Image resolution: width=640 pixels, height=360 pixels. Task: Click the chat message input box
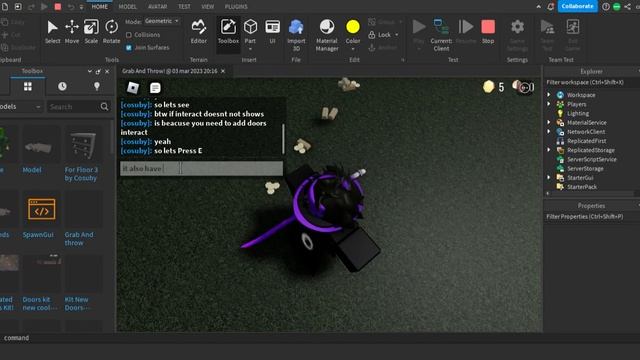click(201, 169)
